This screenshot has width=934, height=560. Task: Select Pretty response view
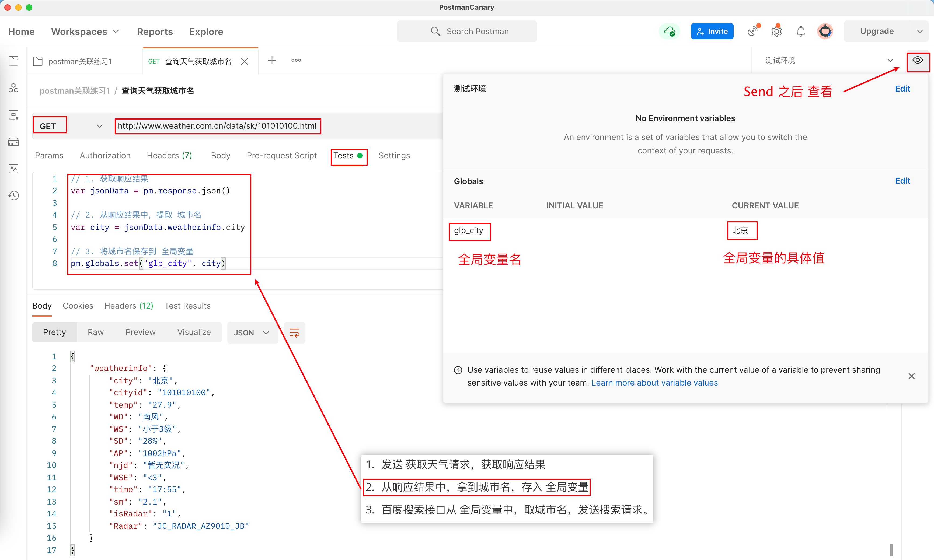(54, 332)
